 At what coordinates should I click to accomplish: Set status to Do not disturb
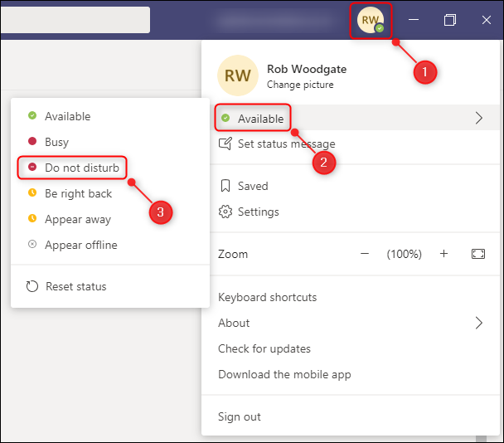(x=81, y=168)
